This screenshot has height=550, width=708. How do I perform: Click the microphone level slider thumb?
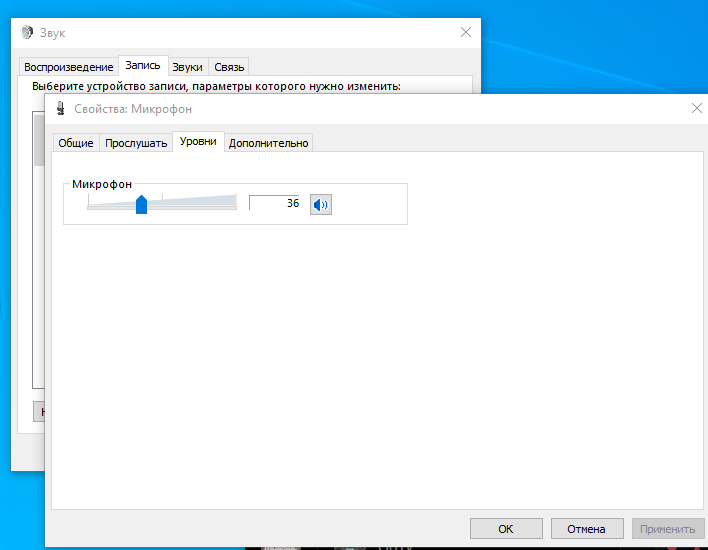[141, 205]
